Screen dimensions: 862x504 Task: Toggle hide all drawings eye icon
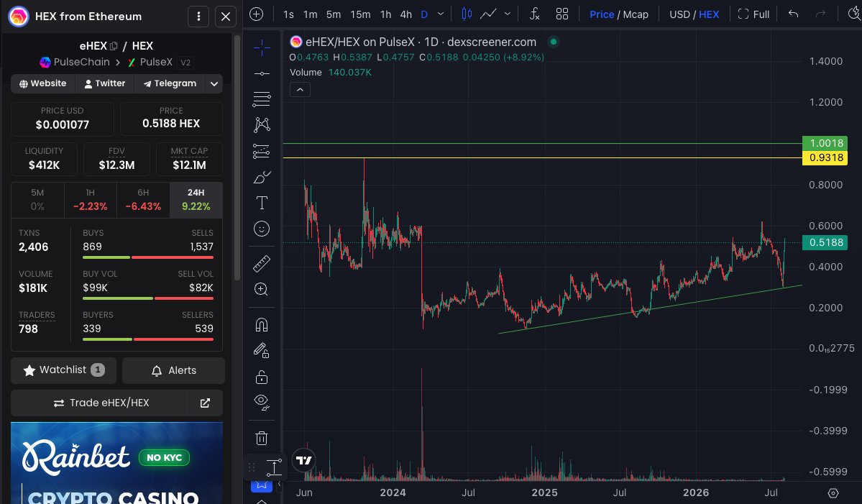(x=262, y=403)
